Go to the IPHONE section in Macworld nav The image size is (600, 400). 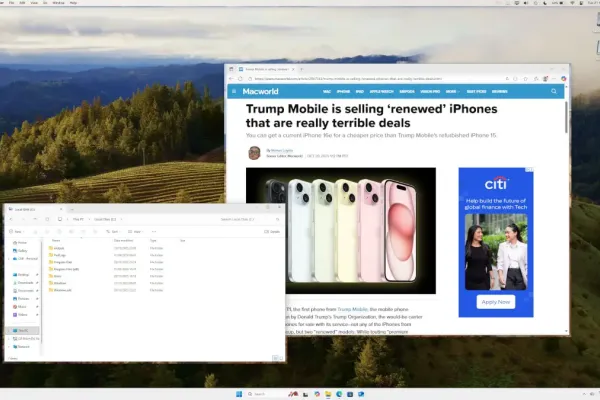pyautogui.click(x=343, y=91)
